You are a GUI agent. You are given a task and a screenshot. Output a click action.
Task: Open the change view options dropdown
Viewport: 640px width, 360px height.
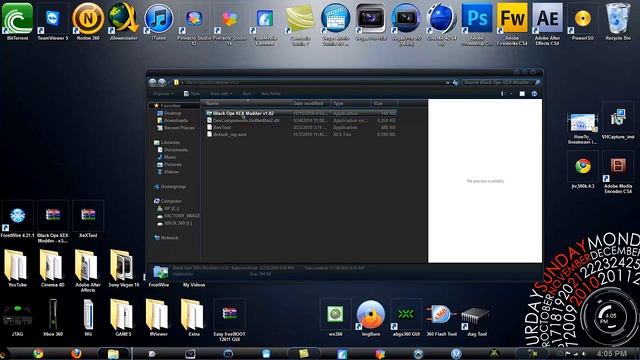pos(511,94)
